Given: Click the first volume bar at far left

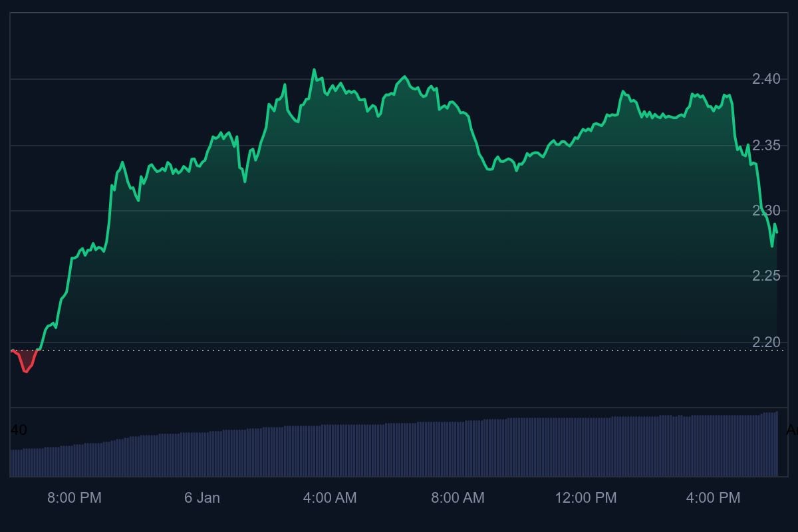Looking at the screenshot, I should click(x=12, y=463).
